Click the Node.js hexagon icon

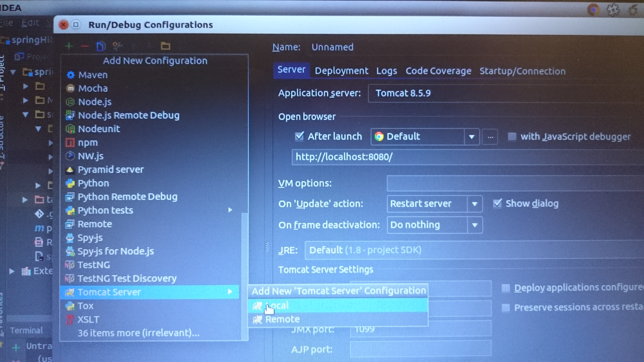point(70,102)
